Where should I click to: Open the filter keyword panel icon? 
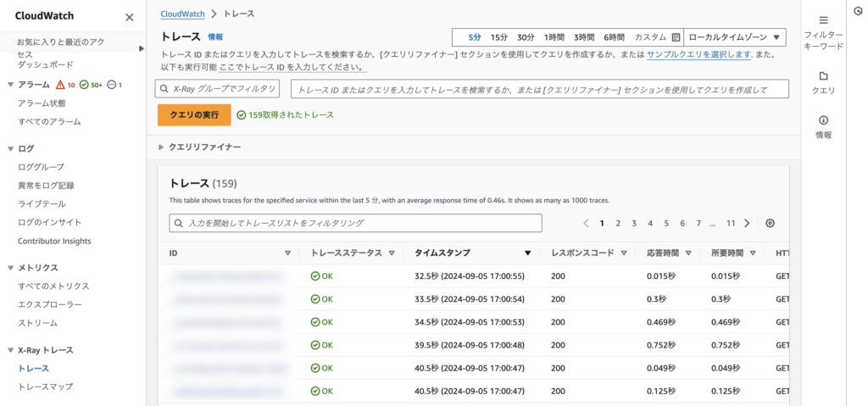823,20
